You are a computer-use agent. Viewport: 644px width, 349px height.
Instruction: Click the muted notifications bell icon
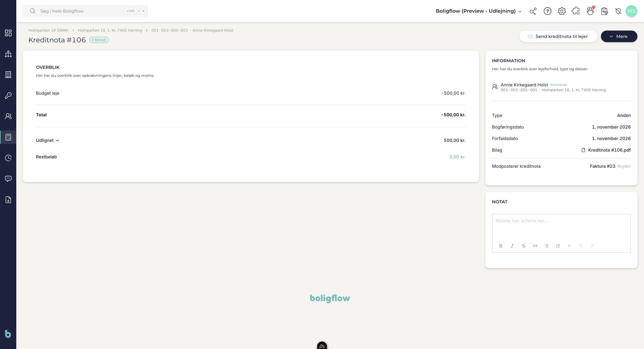(618, 11)
